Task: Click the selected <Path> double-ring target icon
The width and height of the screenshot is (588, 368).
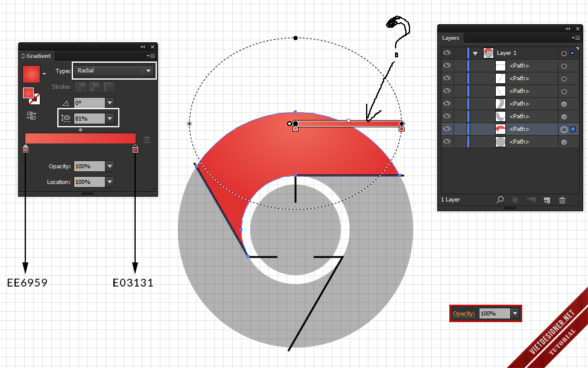Action: point(564,130)
